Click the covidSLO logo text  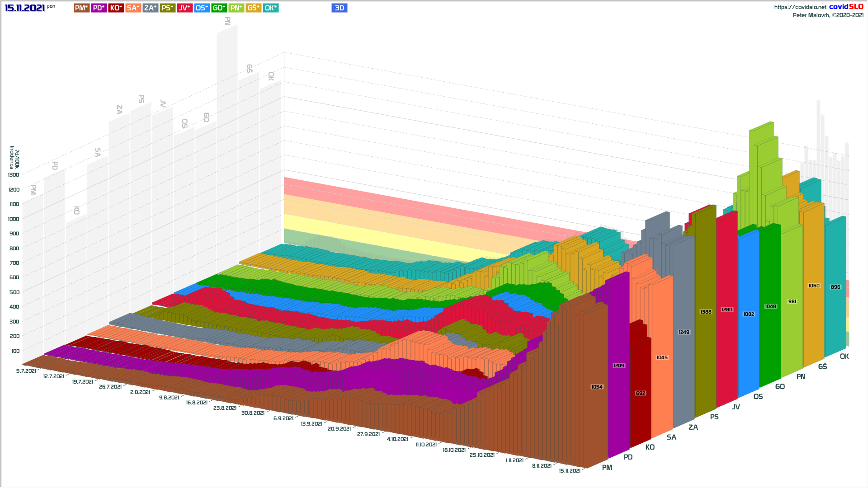pyautogui.click(x=846, y=7)
